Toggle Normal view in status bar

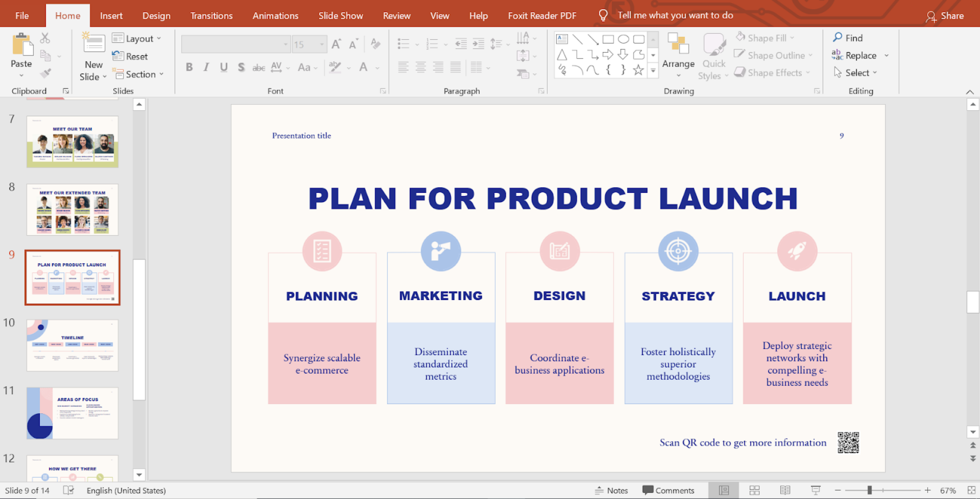[x=724, y=490]
